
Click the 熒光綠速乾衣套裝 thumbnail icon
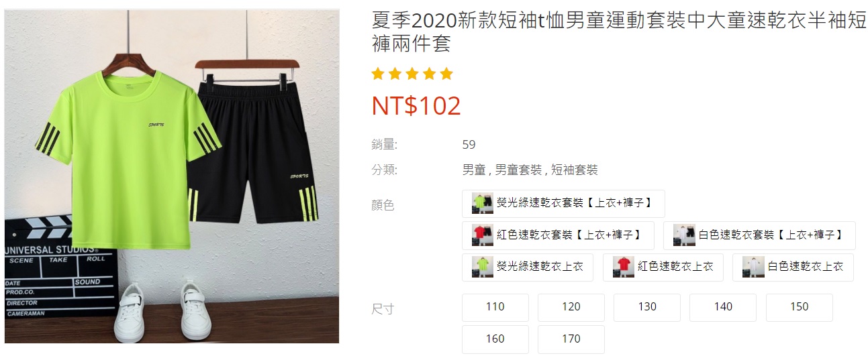(482, 203)
